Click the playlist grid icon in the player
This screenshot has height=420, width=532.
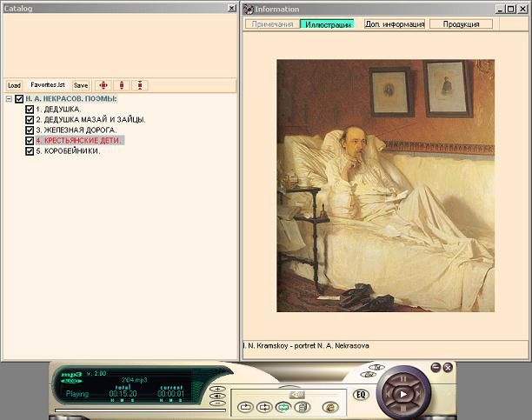302,406
